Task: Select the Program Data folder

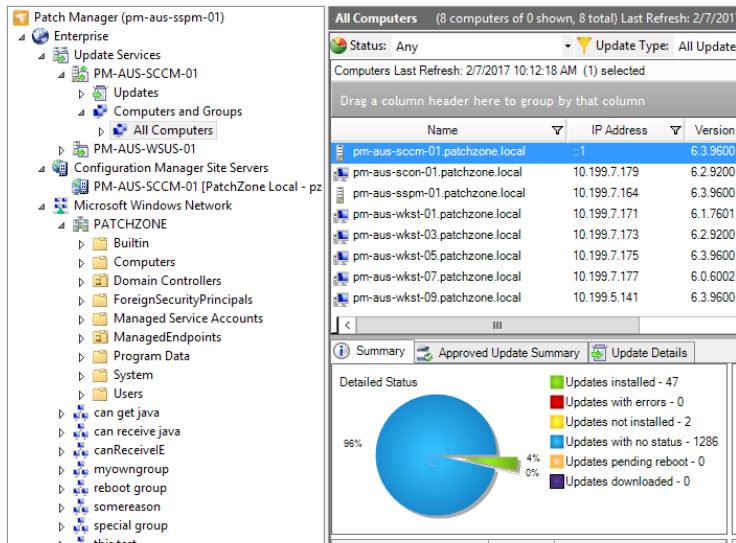Action: (152, 356)
